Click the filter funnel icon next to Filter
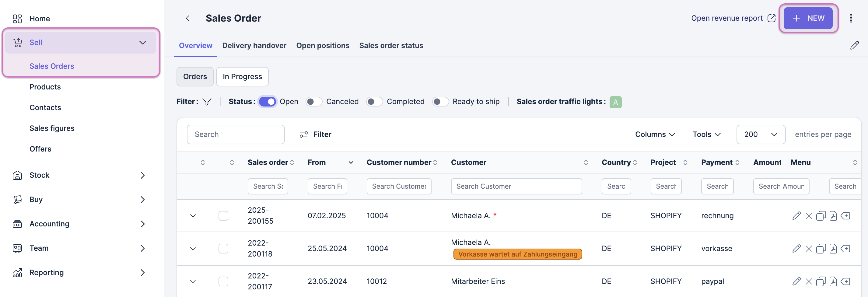Image resolution: width=868 pixels, height=297 pixels. pos(207,101)
